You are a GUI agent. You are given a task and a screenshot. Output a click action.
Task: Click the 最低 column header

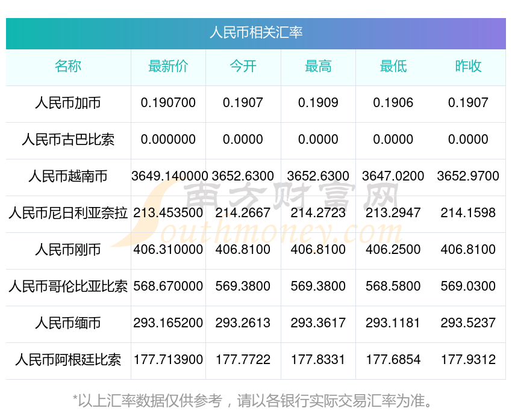(393, 66)
